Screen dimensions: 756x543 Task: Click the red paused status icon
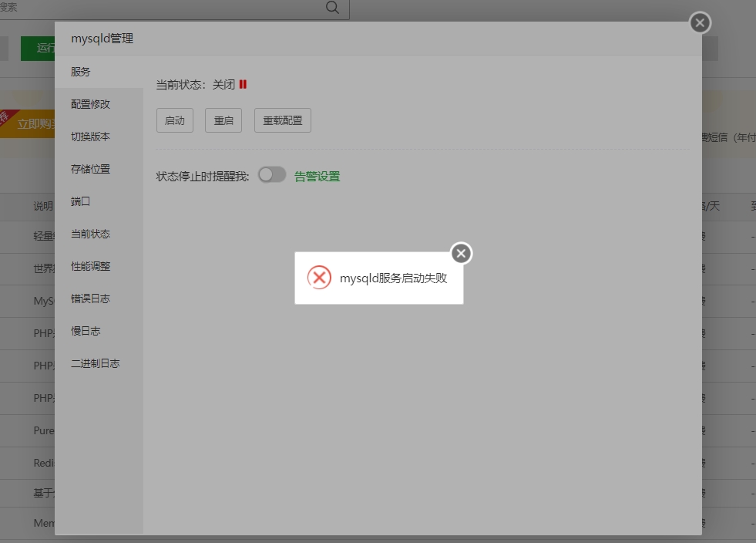[x=243, y=85]
